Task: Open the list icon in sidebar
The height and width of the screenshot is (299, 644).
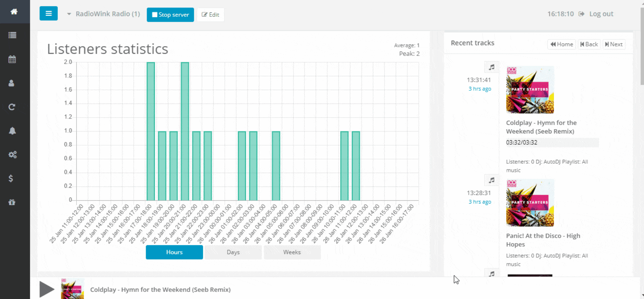Action: tap(12, 35)
